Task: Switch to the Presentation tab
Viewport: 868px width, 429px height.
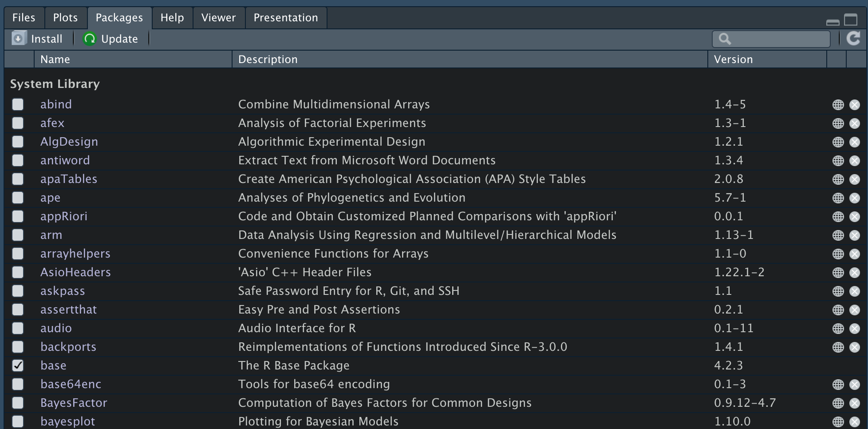Action: point(285,18)
